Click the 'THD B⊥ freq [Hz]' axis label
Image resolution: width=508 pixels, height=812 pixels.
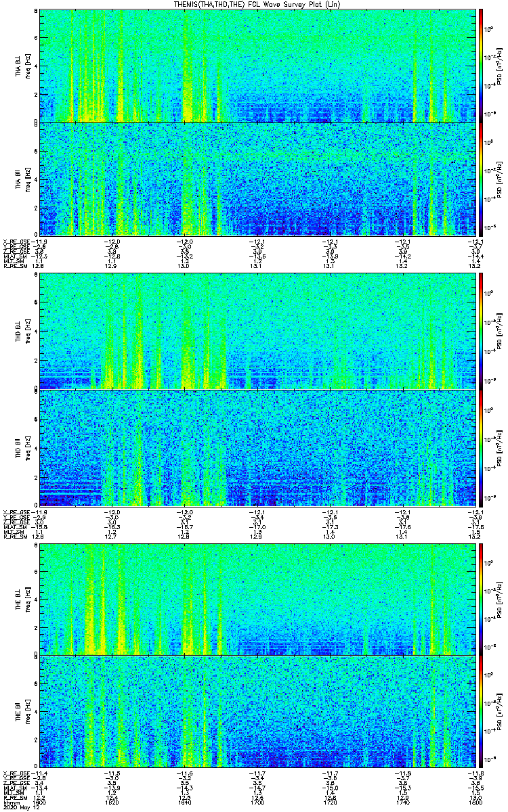point(22,331)
